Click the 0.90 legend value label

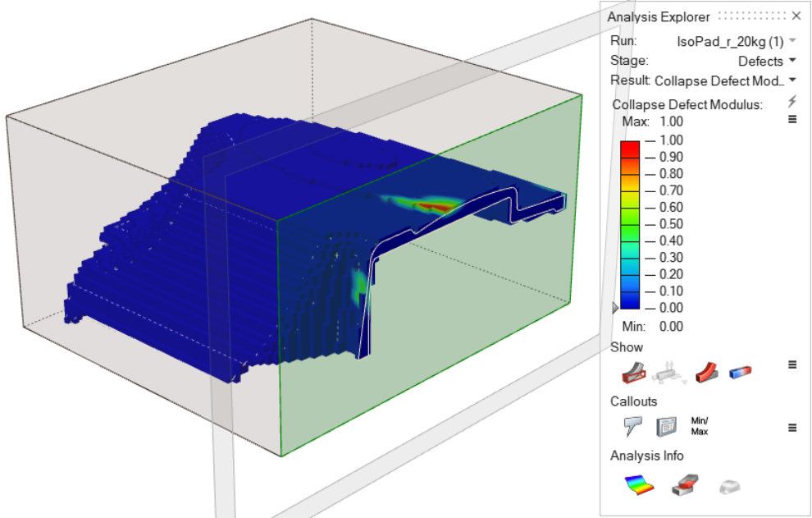[671, 157]
